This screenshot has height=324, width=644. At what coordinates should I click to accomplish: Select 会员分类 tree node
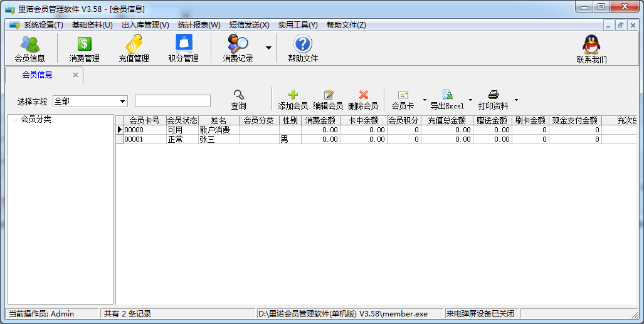(x=36, y=120)
